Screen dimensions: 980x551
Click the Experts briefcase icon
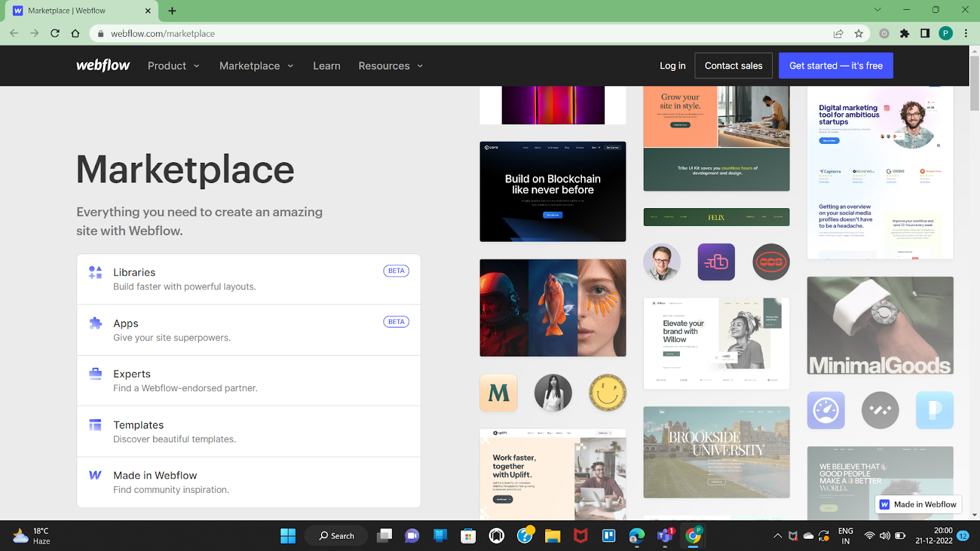click(x=96, y=373)
